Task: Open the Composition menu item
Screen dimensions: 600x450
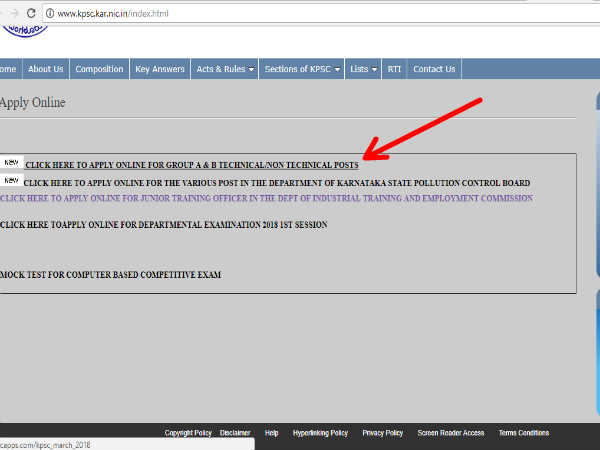Action: coord(99,69)
